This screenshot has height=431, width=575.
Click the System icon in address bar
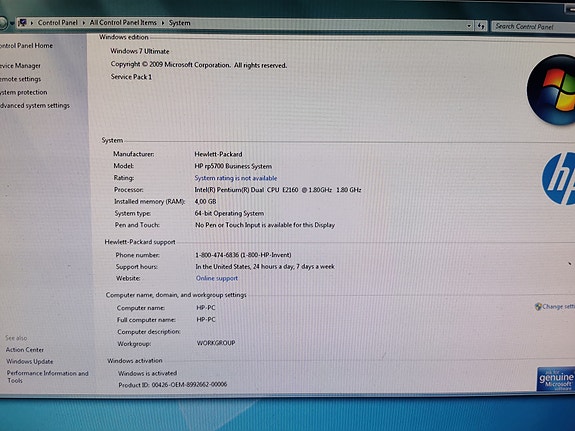pos(22,23)
